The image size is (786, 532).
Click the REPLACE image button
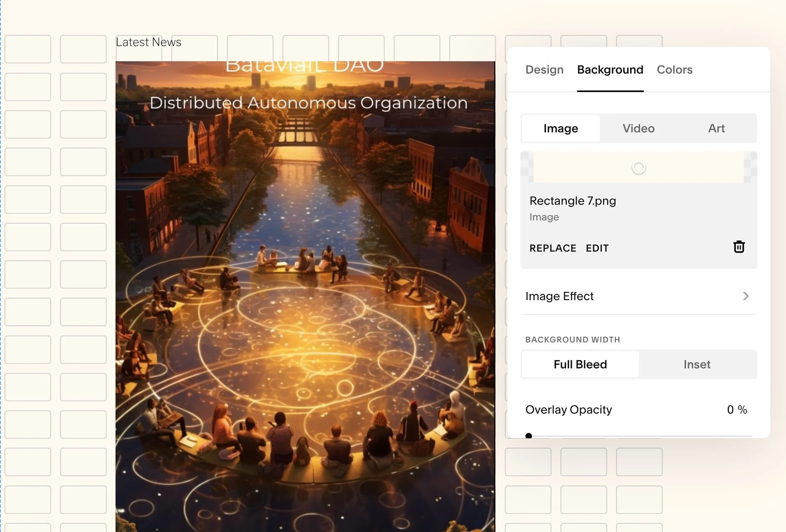point(553,248)
